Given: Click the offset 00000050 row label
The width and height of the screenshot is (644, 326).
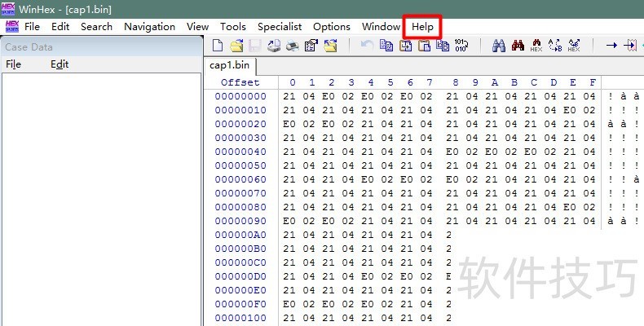Looking at the screenshot, I should [240, 165].
